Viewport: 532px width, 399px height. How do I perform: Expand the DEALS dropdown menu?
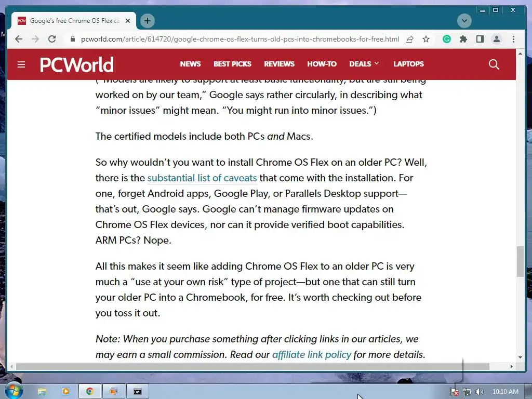click(x=364, y=64)
